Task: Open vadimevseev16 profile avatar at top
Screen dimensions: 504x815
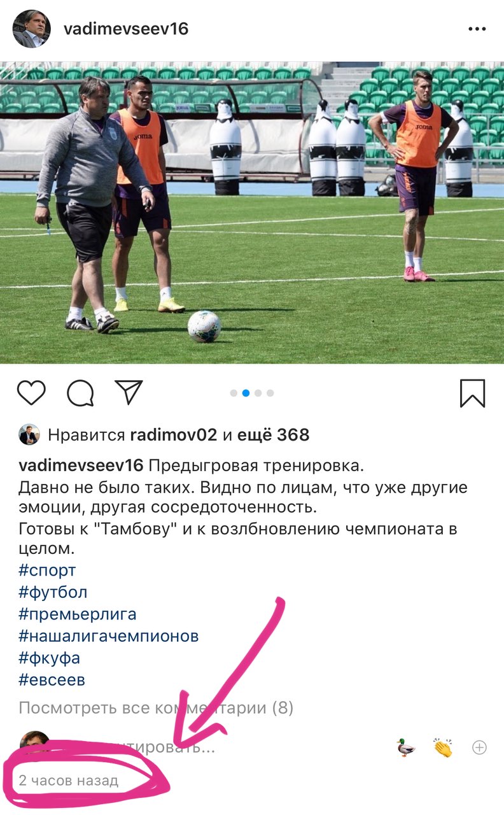Action: (x=31, y=29)
